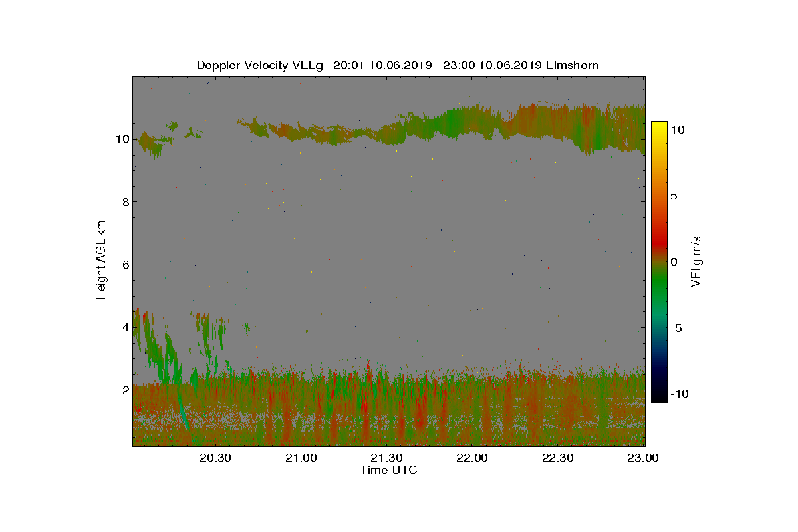Click the 22:00 time tick label
This screenshot has width=798, height=532.
pos(472,458)
